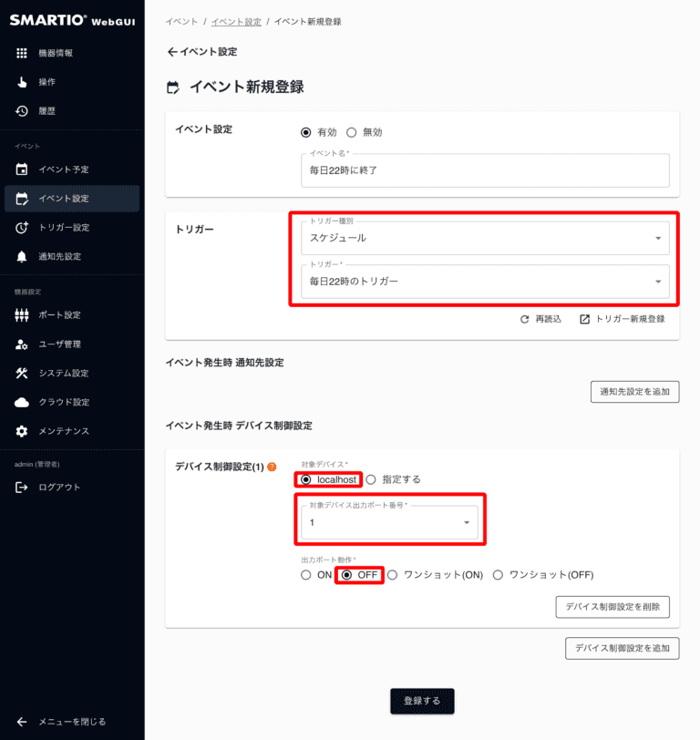This screenshot has height=740, width=700.
Task: Click the ポート設定 sliders icon
Action: (x=22, y=314)
